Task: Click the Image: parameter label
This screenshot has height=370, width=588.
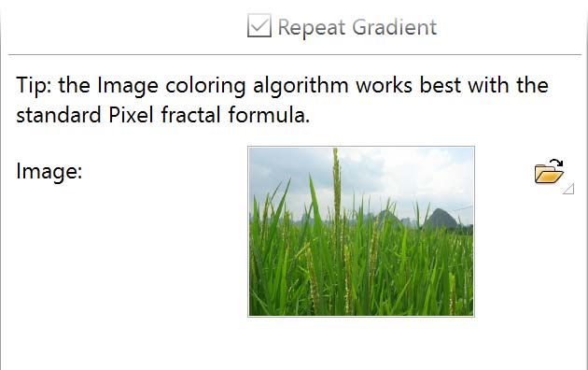Action: click(49, 172)
